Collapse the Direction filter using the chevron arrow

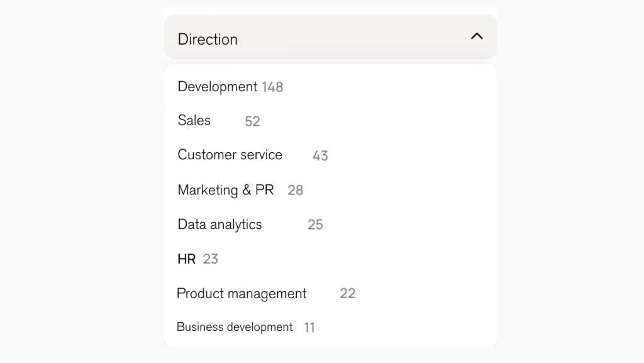point(477,36)
